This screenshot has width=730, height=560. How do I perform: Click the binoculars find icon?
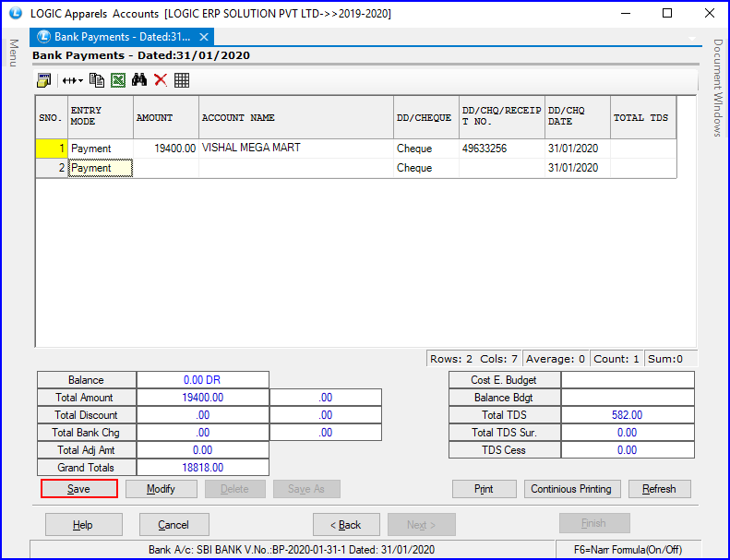click(139, 80)
